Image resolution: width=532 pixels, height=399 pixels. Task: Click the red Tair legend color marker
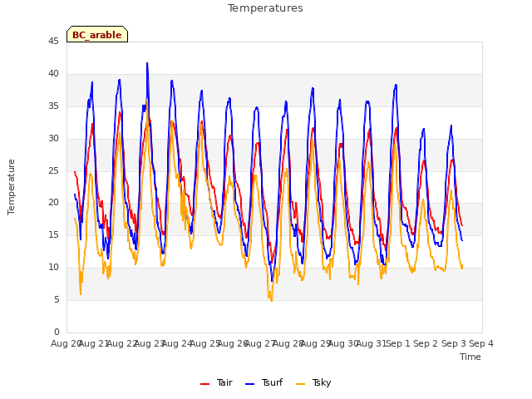(204, 384)
